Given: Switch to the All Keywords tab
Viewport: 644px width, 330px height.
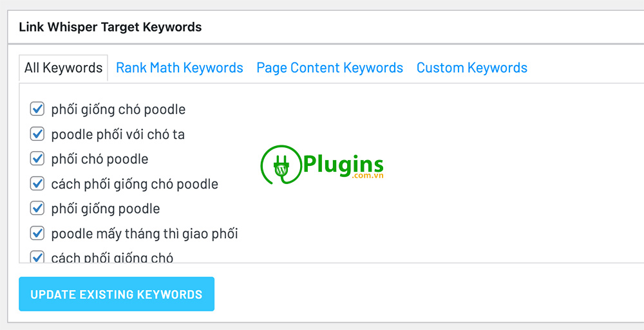Looking at the screenshot, I should click(63, 68).
